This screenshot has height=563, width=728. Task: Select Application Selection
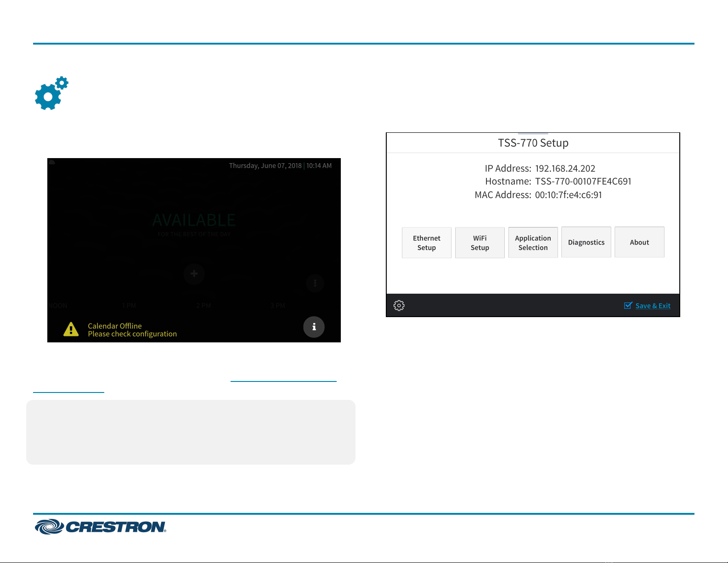click(x=533, y=243)
